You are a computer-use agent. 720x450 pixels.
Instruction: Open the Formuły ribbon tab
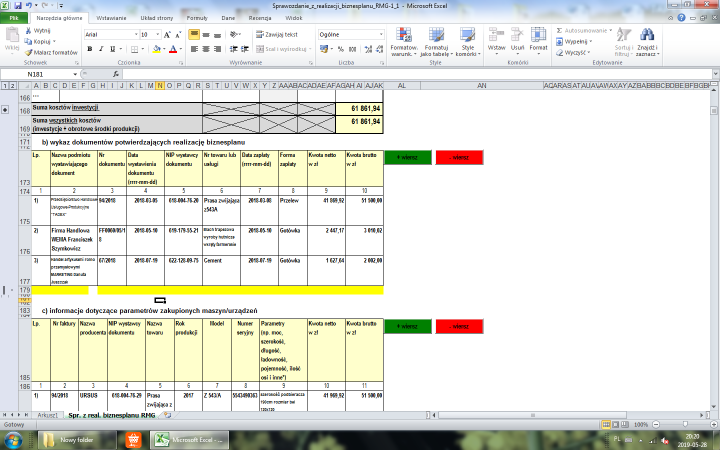pyautogui.click(x=197, y=18)
